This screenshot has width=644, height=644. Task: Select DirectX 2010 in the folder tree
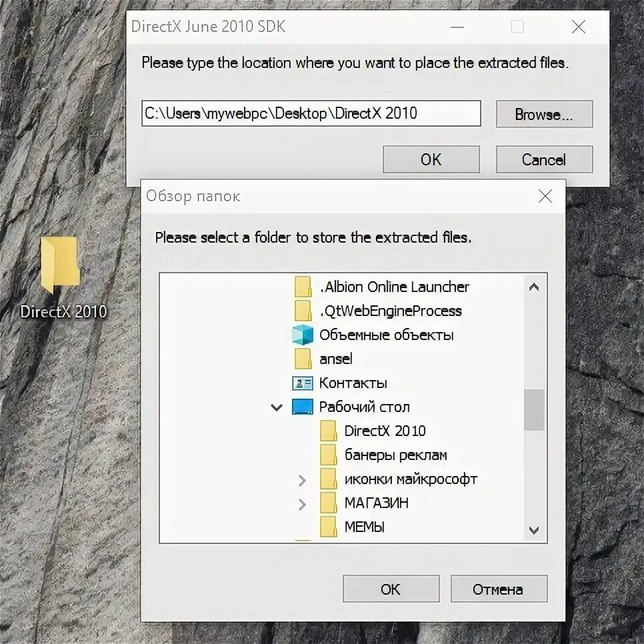(x=385, y=431)
